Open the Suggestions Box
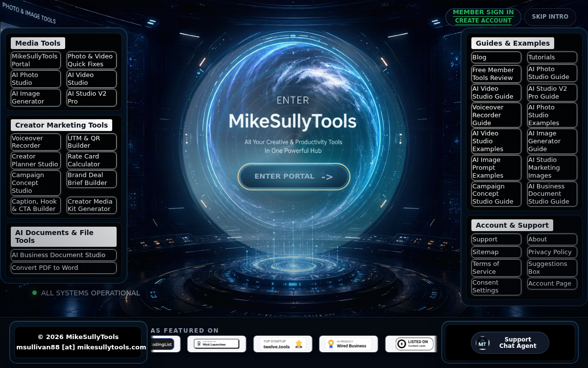The height and width of the screenshot is (368, 588). (552, 268)
